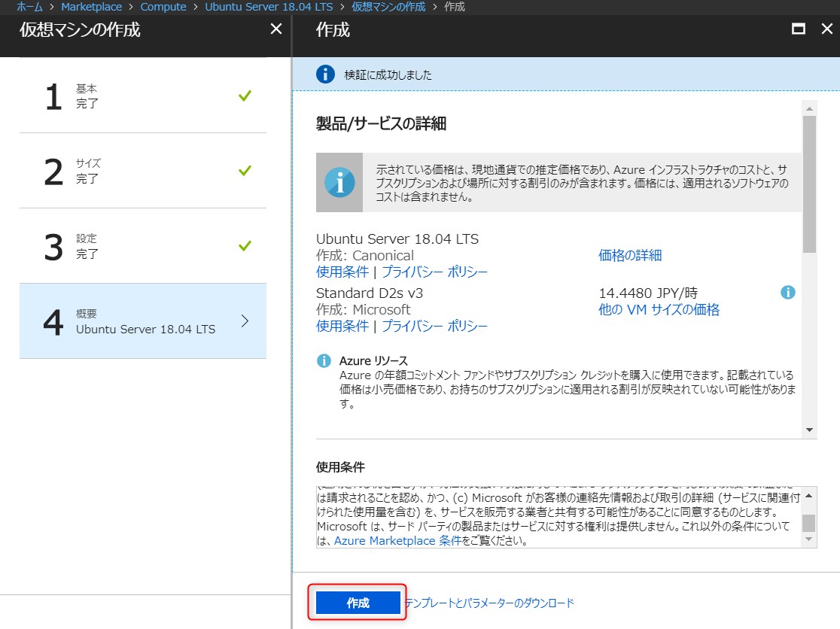
Task: Click the Standard D2s v3 text
Action: (370, 293)
